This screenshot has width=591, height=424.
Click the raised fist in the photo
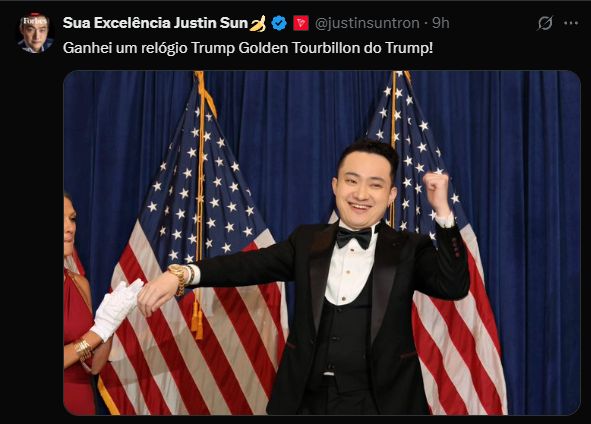(x=436, y=190)
